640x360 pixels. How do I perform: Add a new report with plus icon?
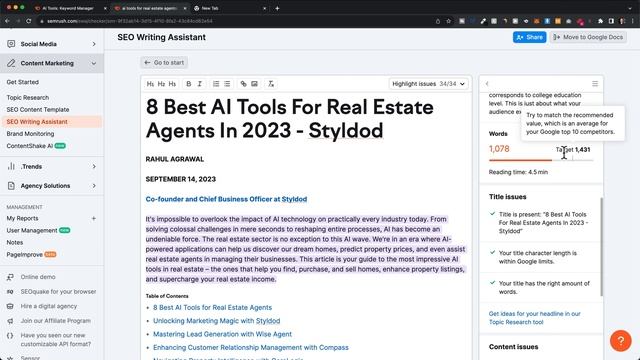coord(94,218)
